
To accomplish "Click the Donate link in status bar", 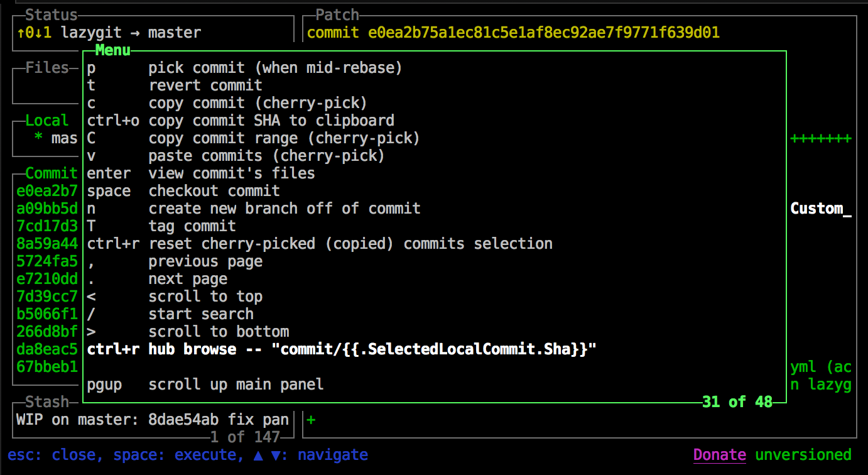I will click(720, 454).
